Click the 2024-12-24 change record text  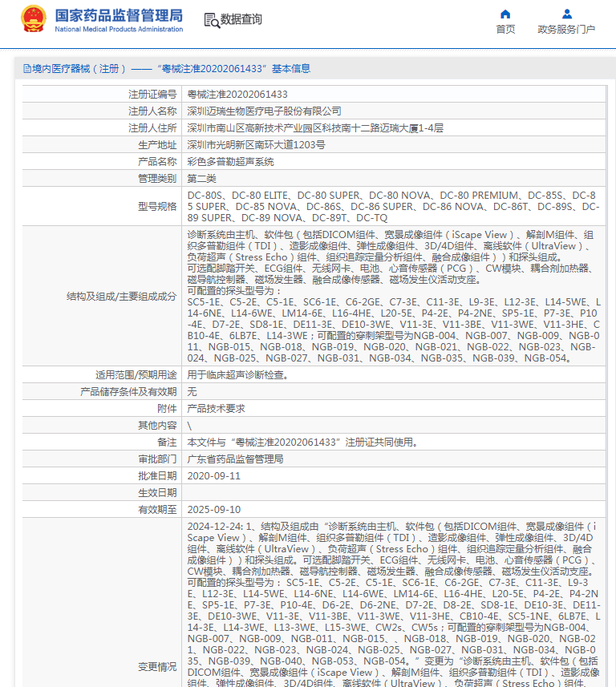click(x=393, y=604)
